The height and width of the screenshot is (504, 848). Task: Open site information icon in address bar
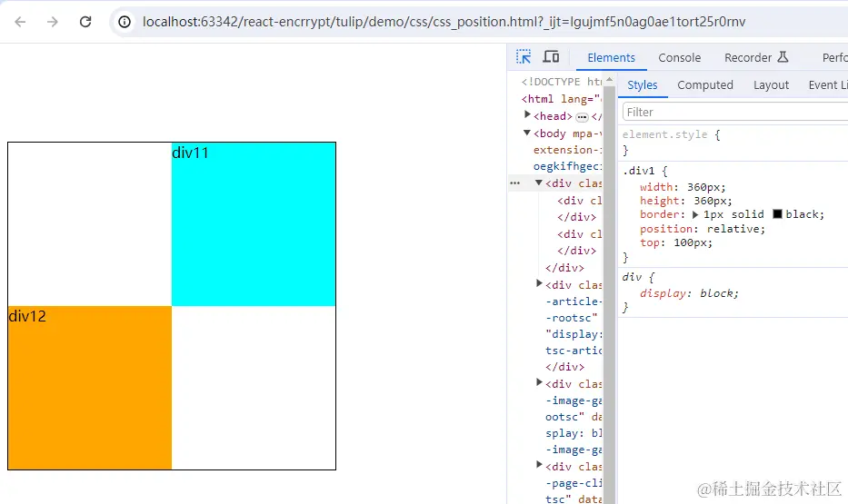125,22
